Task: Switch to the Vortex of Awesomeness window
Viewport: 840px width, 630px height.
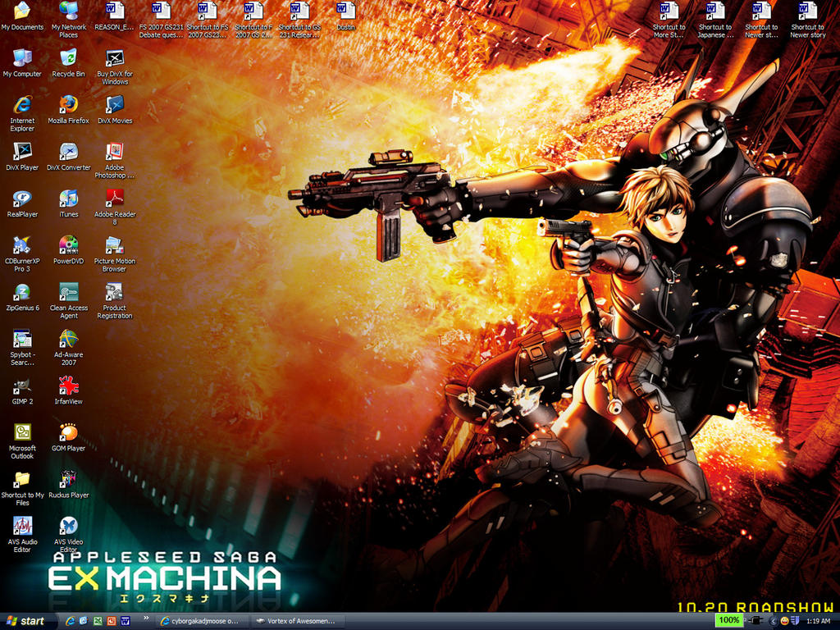Action: 295,621
